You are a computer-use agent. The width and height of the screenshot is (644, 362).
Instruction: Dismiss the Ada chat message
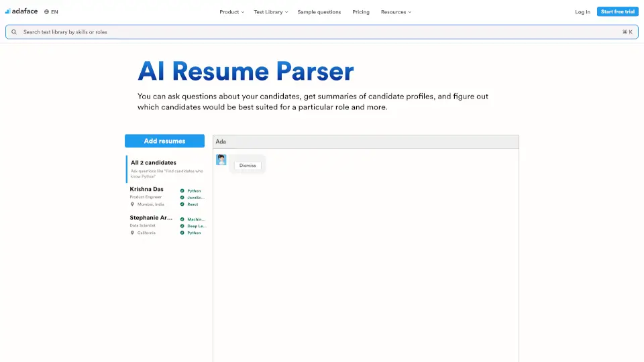pyautogui.click(x=248, y=166)
